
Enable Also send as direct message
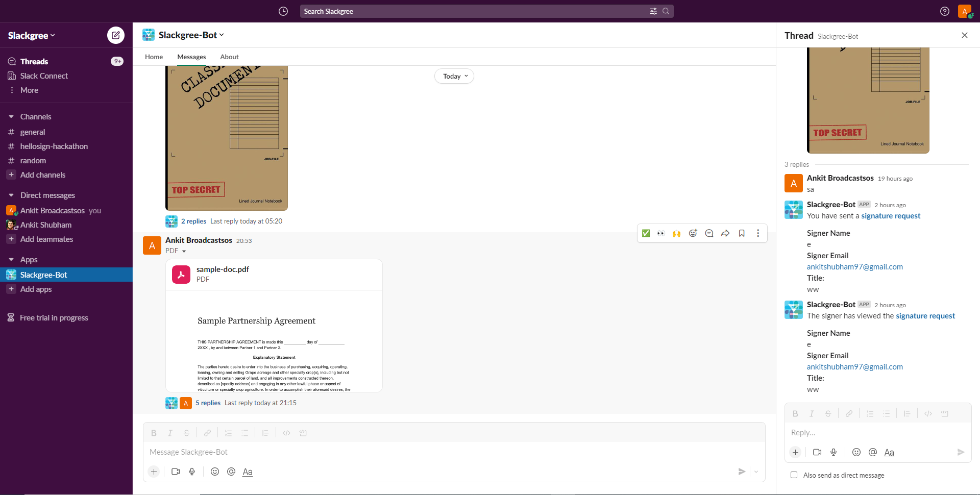click(794, 475)
